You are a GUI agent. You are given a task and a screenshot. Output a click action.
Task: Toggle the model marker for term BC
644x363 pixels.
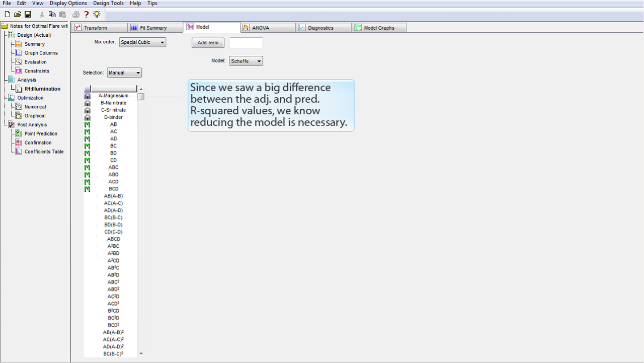pos(87,146)
